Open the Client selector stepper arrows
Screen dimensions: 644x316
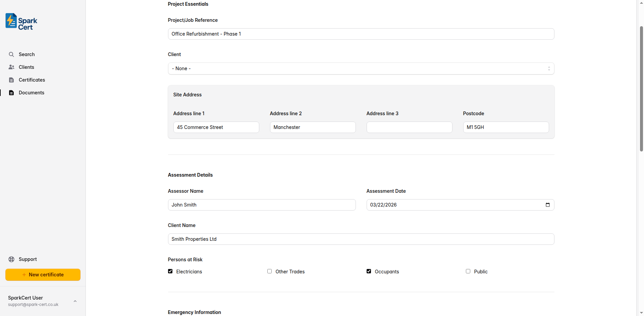[x=549, y=69]
